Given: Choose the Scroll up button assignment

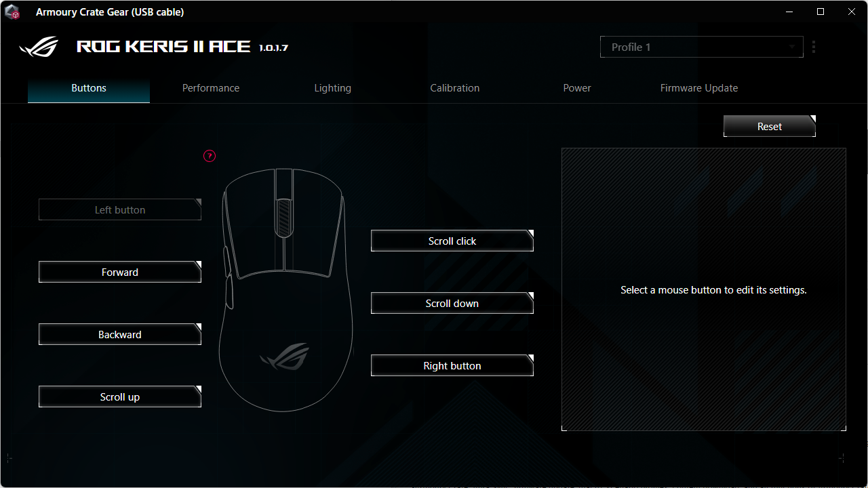Looking at the screenshot, I should (x=120, y=396).
